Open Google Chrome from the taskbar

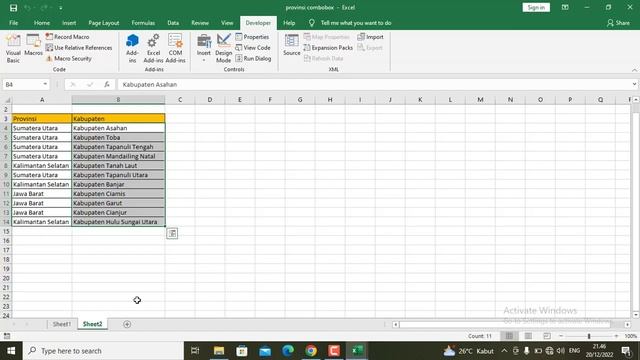point(311,351)
